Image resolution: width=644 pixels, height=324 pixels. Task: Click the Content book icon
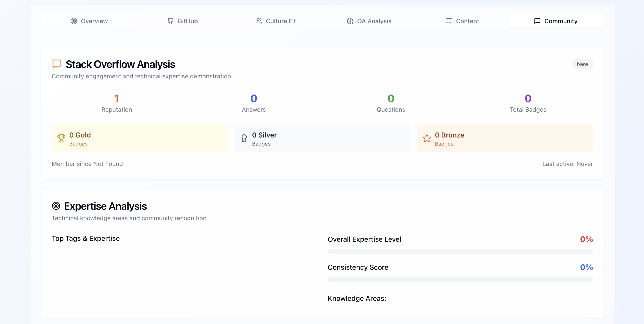coord(449,21)
